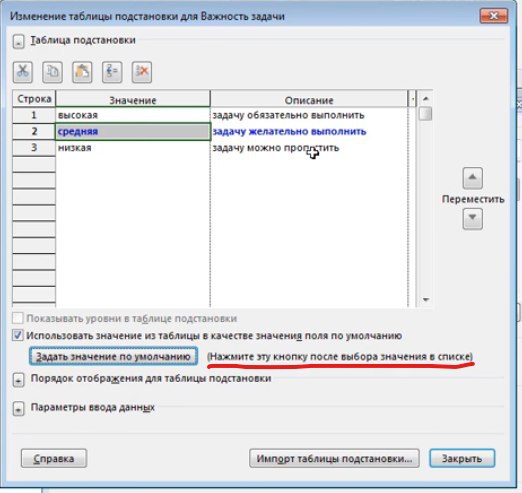Select row header number 2
The image size is (522, 493).
[x=34, y=131]
